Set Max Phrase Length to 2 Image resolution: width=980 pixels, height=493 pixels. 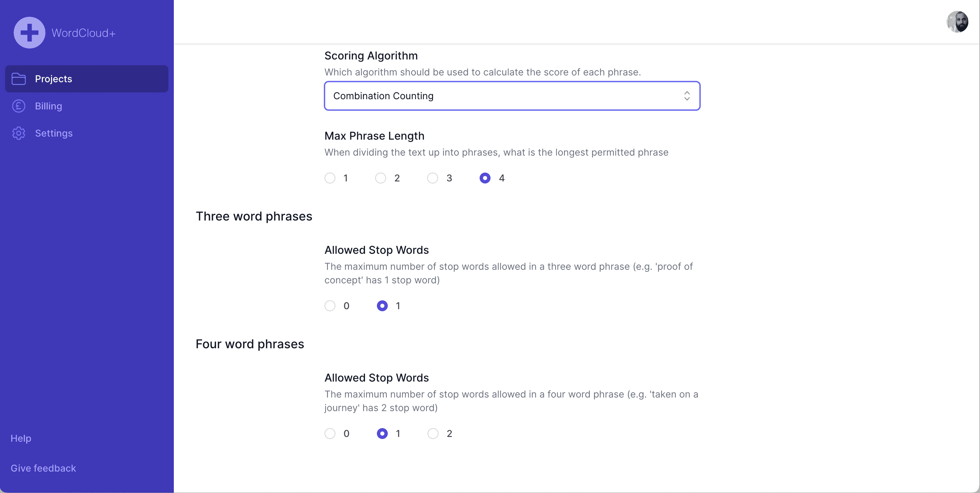[380, 178]
